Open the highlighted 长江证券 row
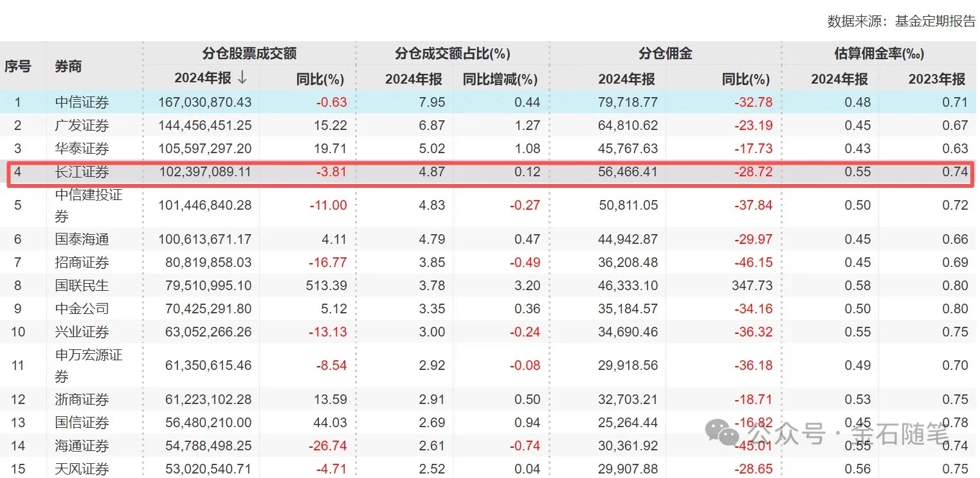Image resolution: width=980 pixels, height=478 pixels. 489,172
